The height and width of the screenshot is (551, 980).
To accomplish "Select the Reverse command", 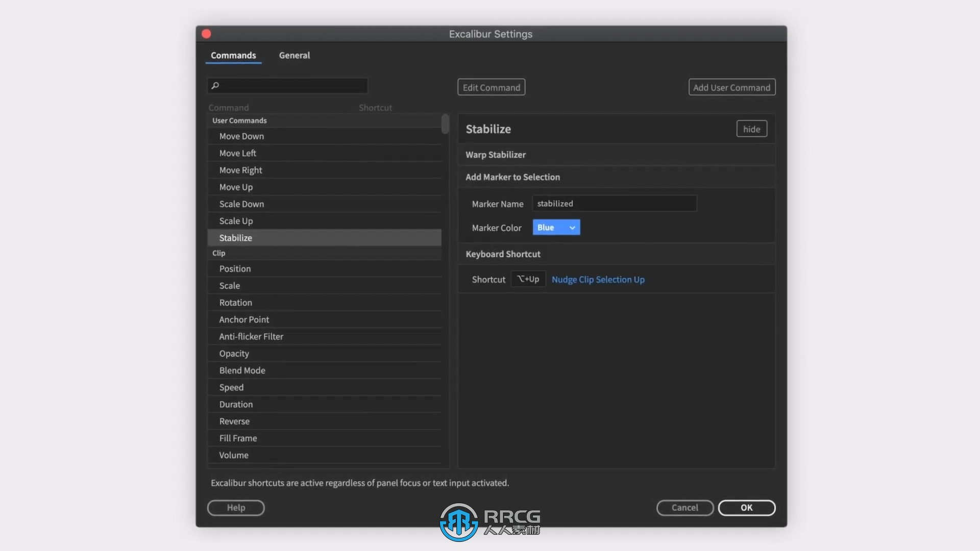I will [x=324, y=421].
